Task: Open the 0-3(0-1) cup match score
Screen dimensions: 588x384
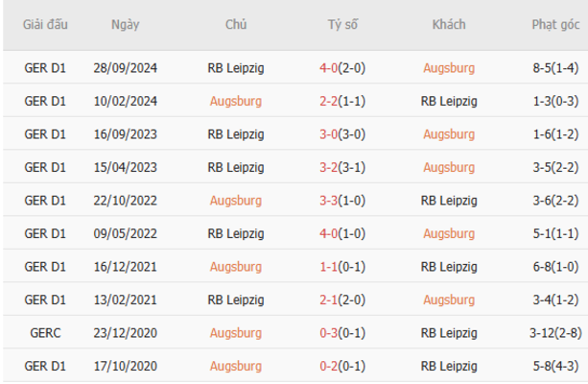Action: (341, 333)
